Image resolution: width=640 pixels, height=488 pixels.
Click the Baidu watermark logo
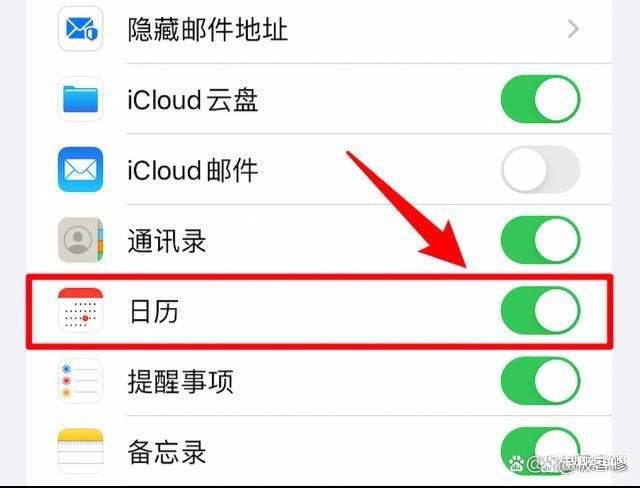516,464
